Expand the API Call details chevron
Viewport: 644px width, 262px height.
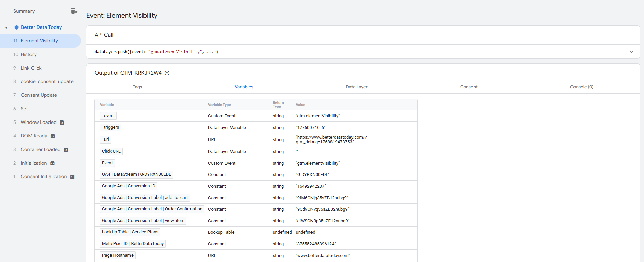point(632,52)
